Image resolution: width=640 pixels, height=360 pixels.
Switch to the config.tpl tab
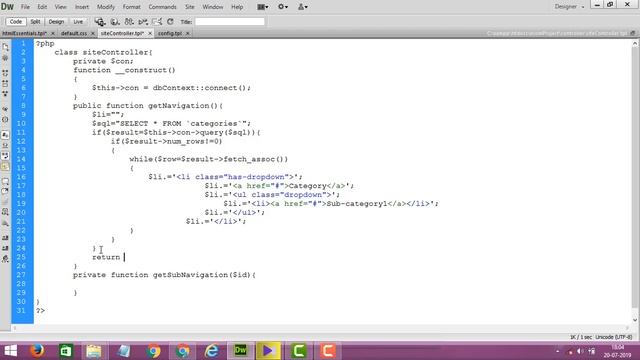coord(170,33)
